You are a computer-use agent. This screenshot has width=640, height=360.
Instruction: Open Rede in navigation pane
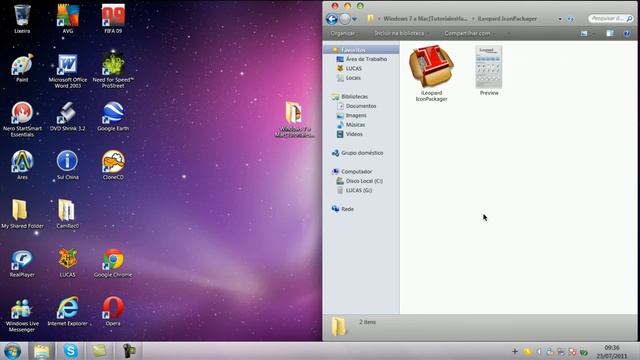coord(347,209)
